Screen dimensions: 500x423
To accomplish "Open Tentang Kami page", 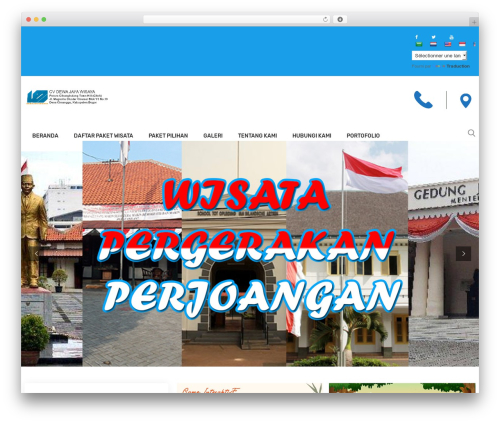I will (x=257, y=136).
